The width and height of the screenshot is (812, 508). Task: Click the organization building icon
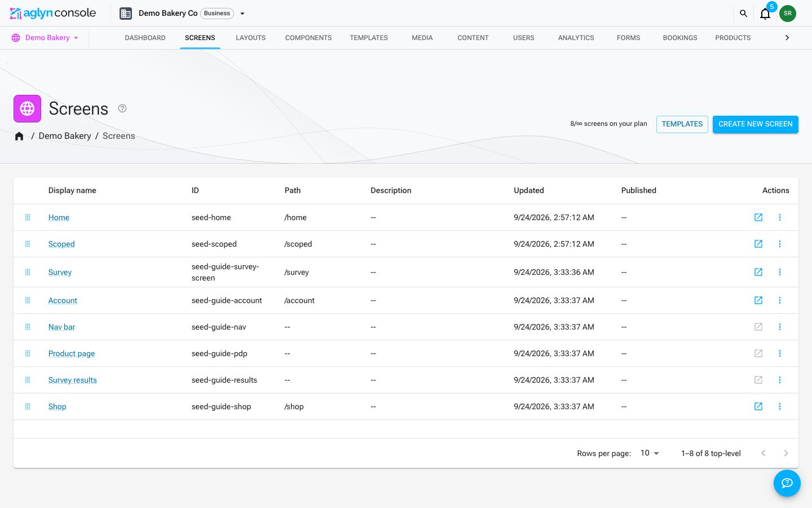[x=126, y=14]
